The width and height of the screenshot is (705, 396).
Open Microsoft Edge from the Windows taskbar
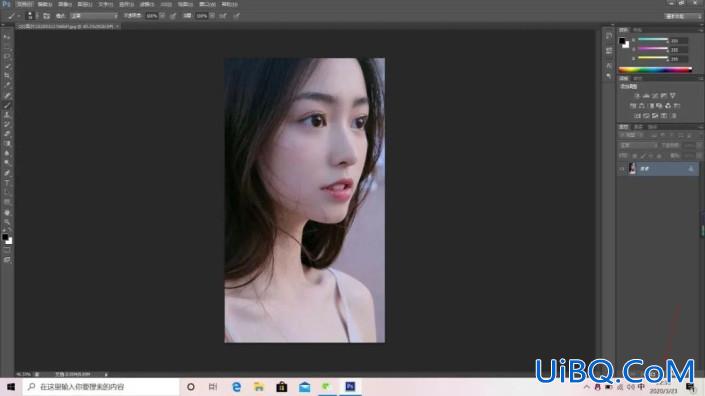click(236, 387)
